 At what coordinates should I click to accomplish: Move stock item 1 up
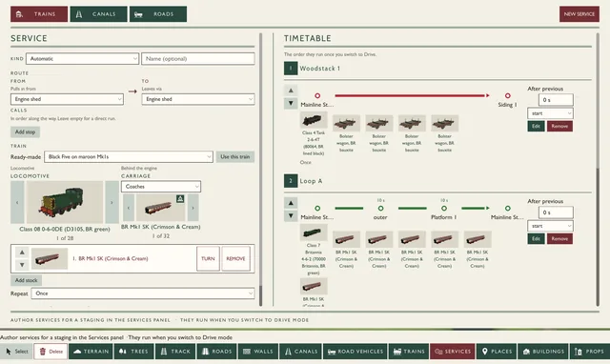click(x=22, y=253)
